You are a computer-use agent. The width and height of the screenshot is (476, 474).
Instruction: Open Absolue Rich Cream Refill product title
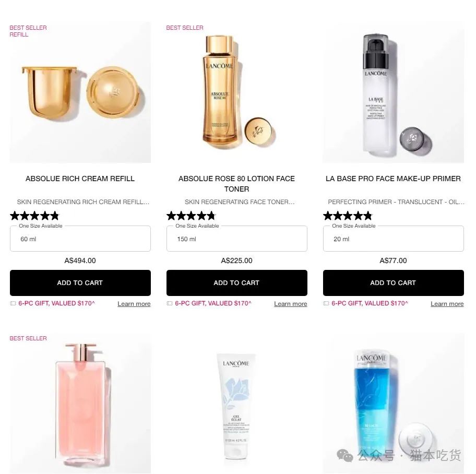[x=80, y=179]
